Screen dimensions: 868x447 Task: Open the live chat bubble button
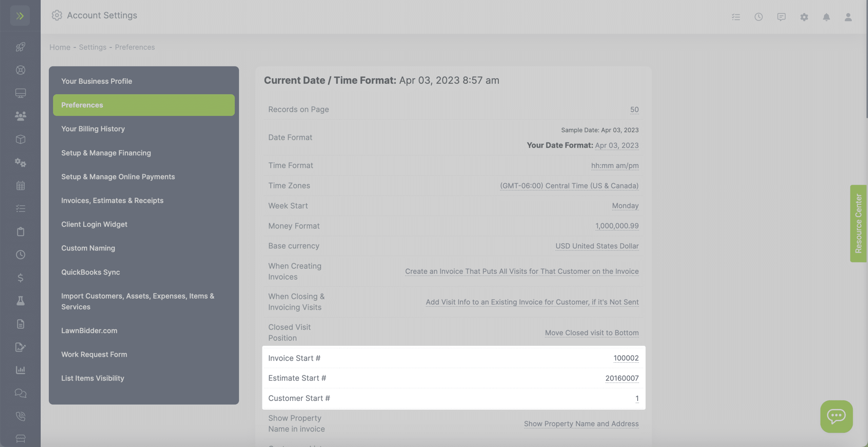(836, 416)
